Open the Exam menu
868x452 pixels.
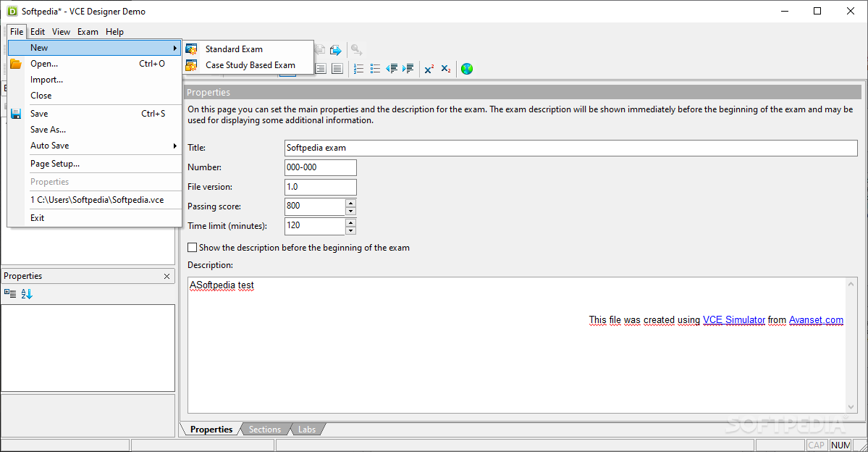click(x=88, y=32)
